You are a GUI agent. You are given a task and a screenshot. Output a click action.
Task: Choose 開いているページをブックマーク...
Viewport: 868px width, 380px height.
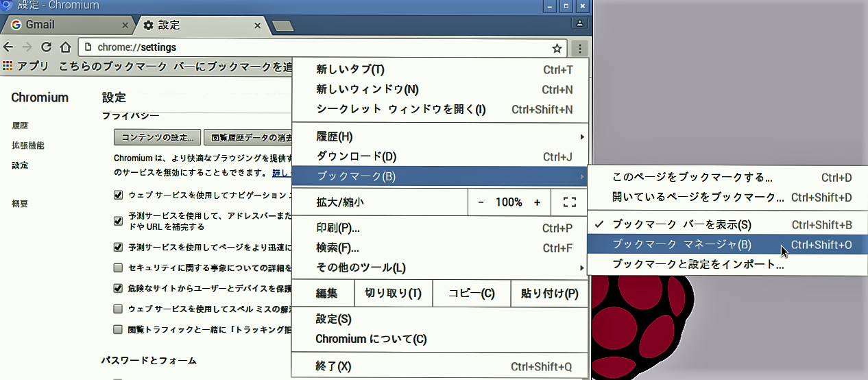728,198
